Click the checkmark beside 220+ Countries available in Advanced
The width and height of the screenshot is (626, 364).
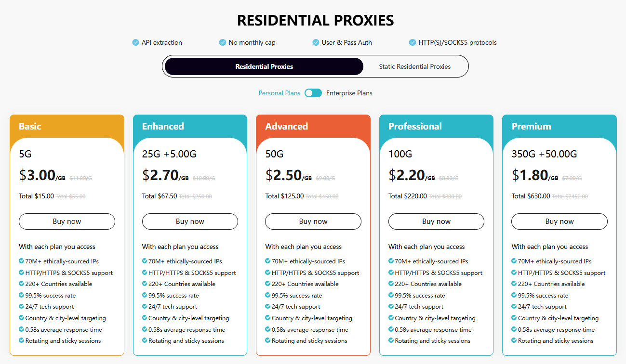pyautogui.click(x=267, y=284)
